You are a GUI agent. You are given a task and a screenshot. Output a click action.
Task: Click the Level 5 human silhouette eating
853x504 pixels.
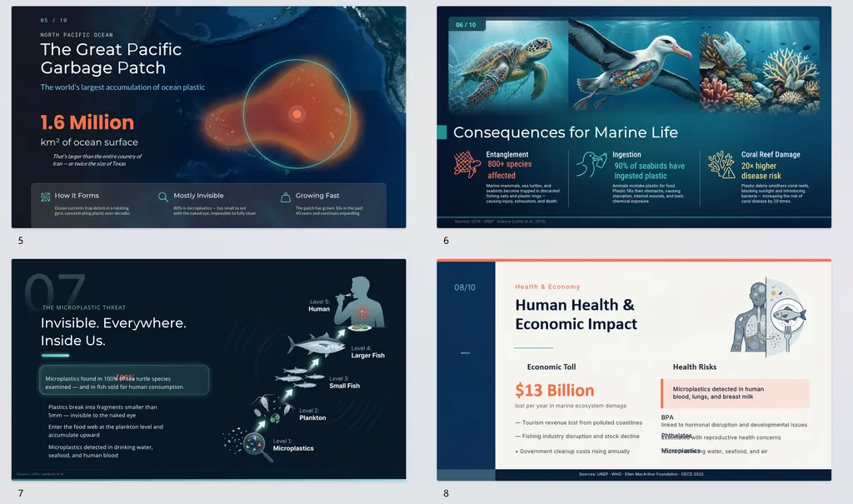(359, 302)
